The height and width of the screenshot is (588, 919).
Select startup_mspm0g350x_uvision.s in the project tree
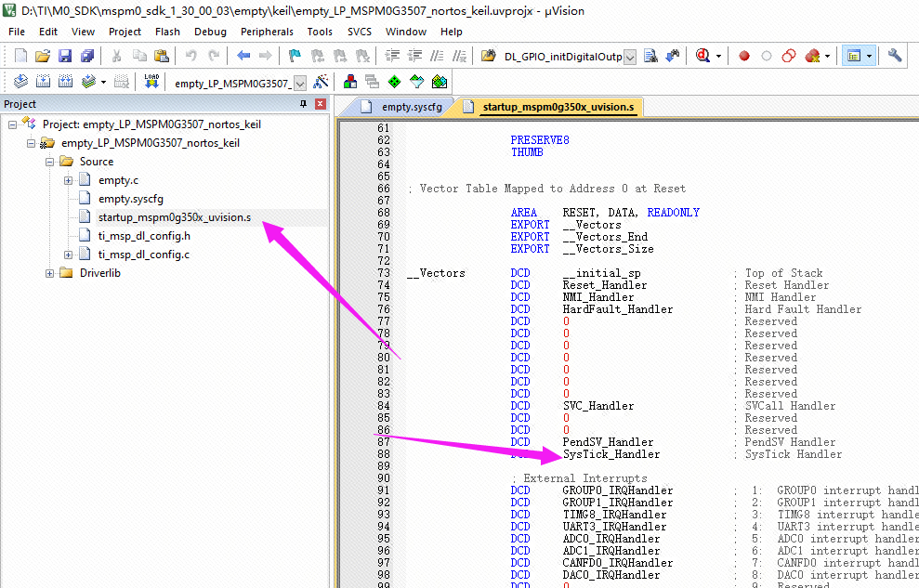(175, 217)
